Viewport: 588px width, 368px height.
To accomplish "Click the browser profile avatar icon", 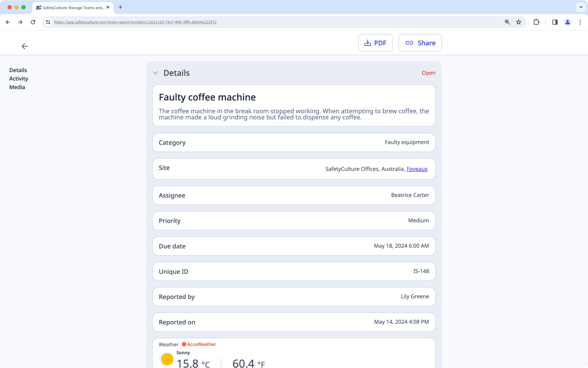I will coord(567,22).
